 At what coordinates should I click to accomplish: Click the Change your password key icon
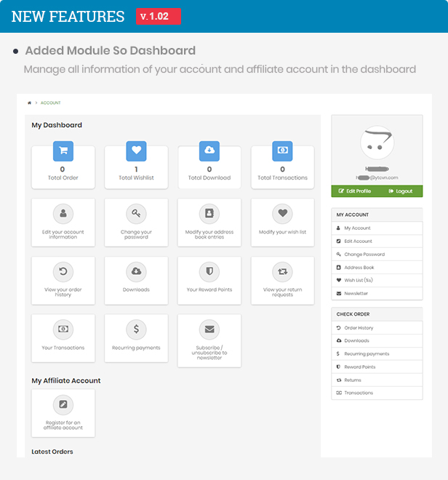click(136, 214)
